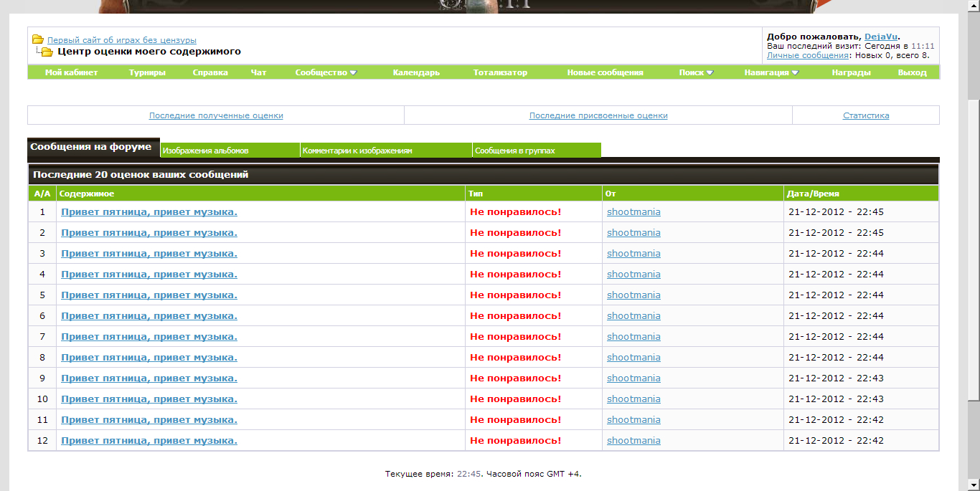980x491 pixels.
Task: Open shootmania profile in row 10
Action: (x=633, y=399)
